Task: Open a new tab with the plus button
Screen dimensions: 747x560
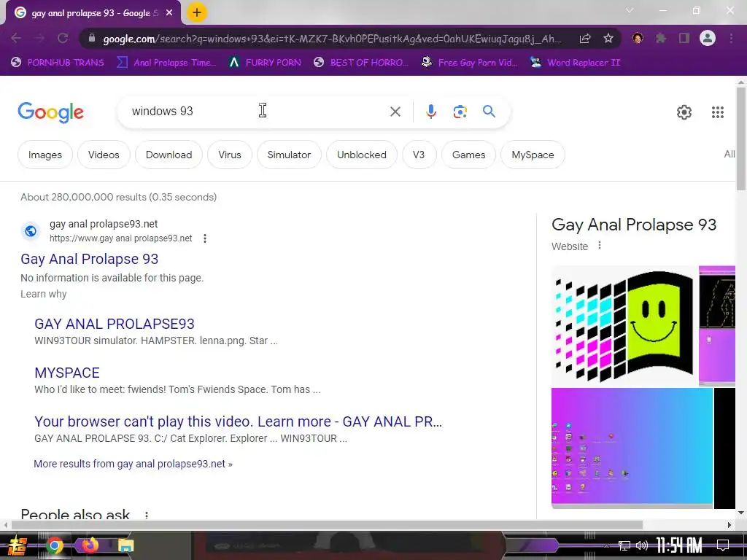Action: [197, 12]
